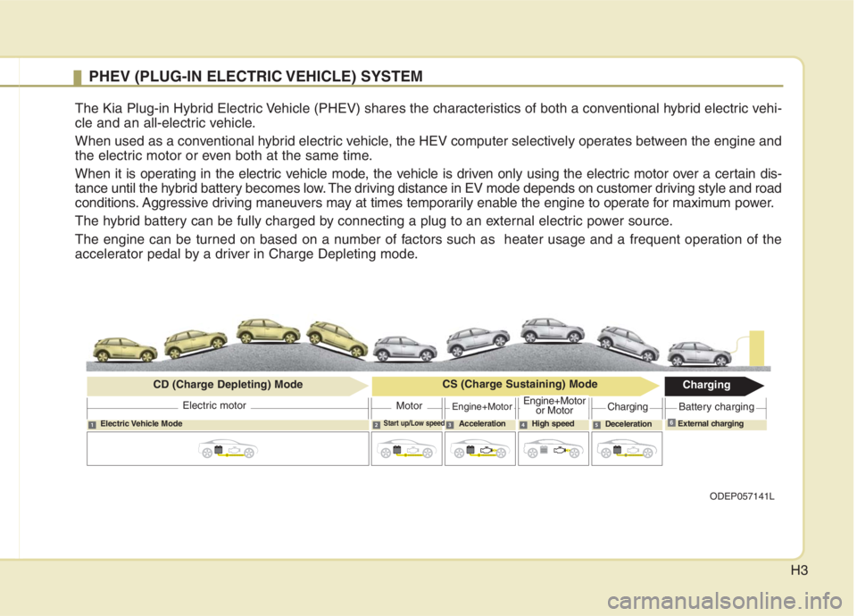The image size is (857, 616).
Task: Click the figure code ODEP057141L
Action: pos(742,496)
